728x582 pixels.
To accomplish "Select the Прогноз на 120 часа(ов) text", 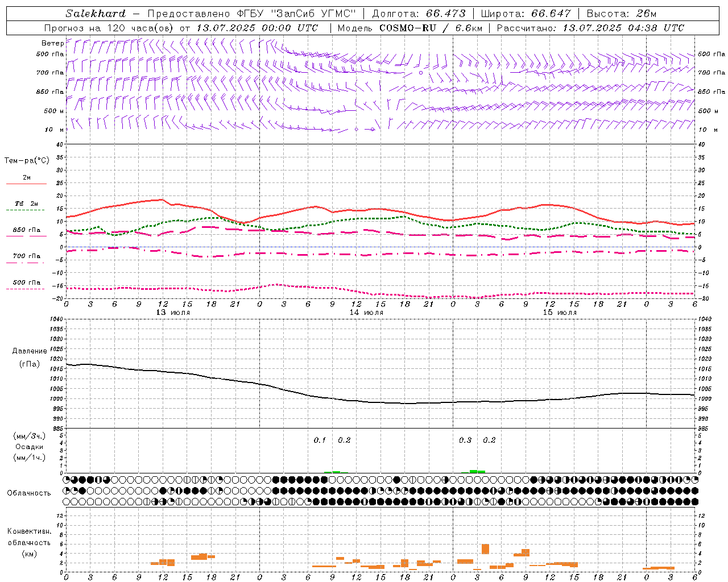I will click(x=110, y=28).
